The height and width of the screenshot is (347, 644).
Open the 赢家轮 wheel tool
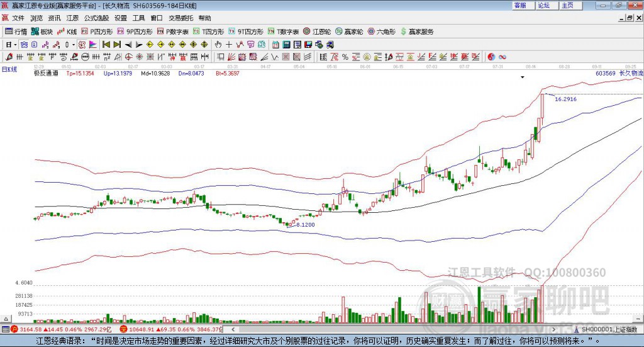click(349, 31)
